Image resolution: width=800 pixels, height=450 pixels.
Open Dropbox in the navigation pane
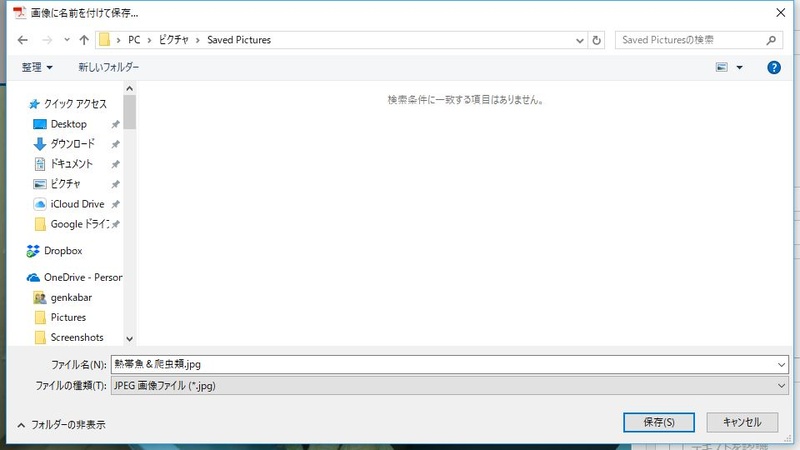tap(63, 251)
